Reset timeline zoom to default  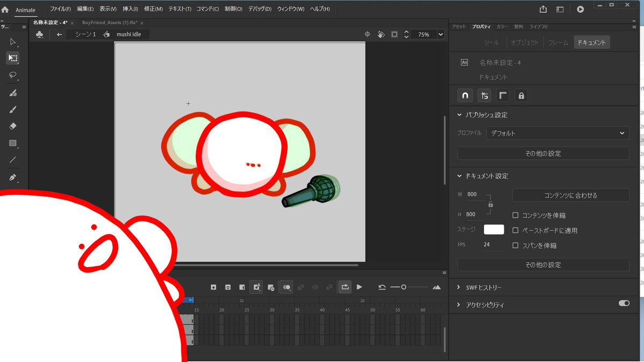pos(382,287)
